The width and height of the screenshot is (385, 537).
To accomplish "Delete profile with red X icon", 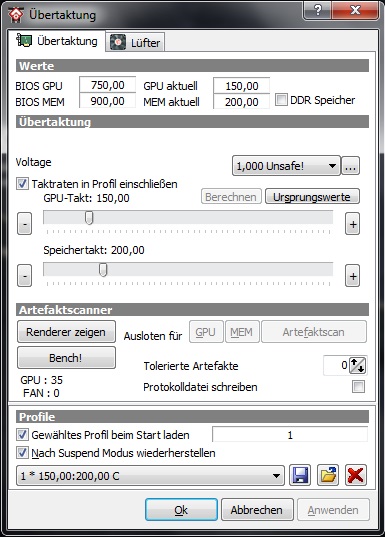I will pos(356,475).
